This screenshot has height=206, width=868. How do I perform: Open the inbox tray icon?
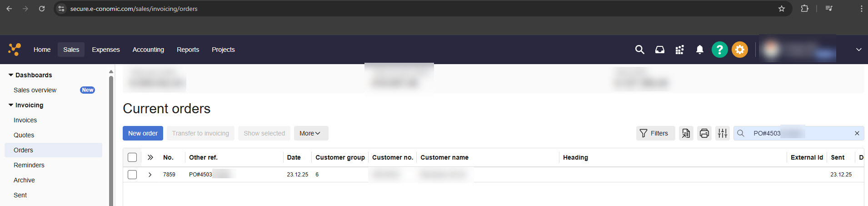coord(659,50)
